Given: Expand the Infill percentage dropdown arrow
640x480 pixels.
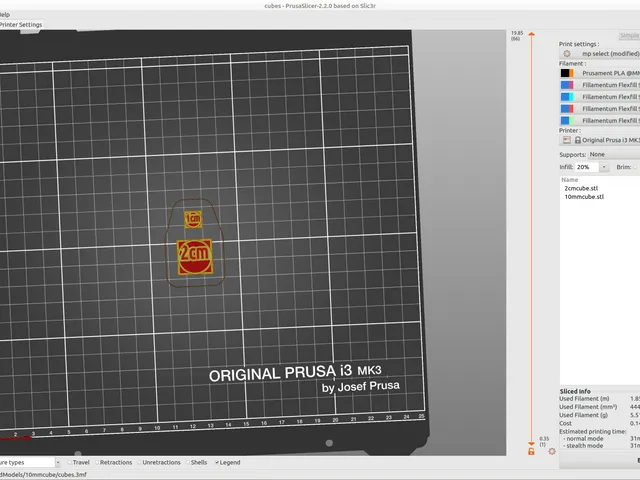Looking at the screenshot, I should 604,167.
